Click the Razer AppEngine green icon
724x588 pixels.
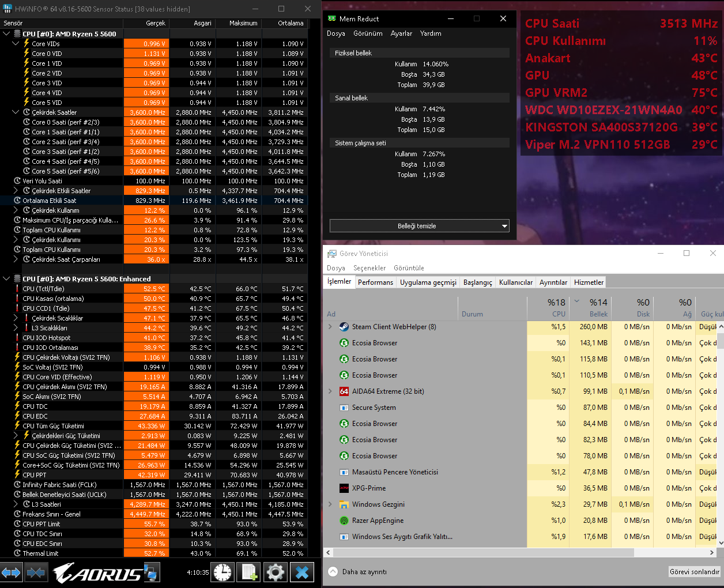click(344, 521)
